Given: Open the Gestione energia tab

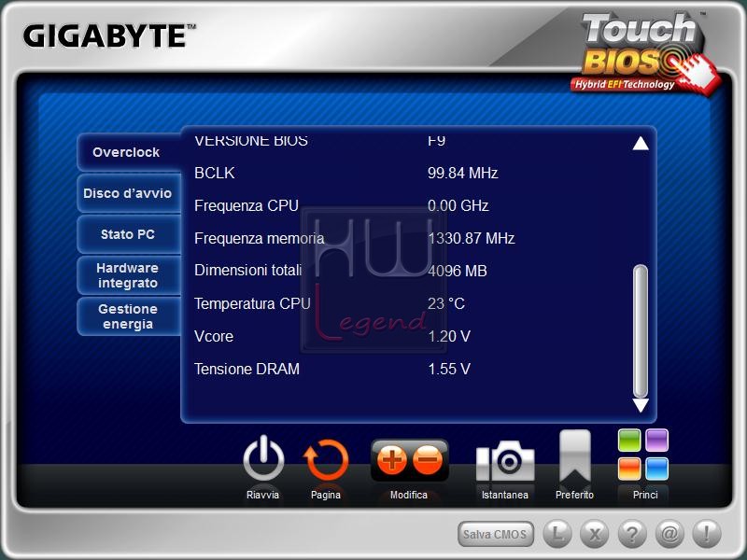Looking at the screenshot, I should point(129,316).
